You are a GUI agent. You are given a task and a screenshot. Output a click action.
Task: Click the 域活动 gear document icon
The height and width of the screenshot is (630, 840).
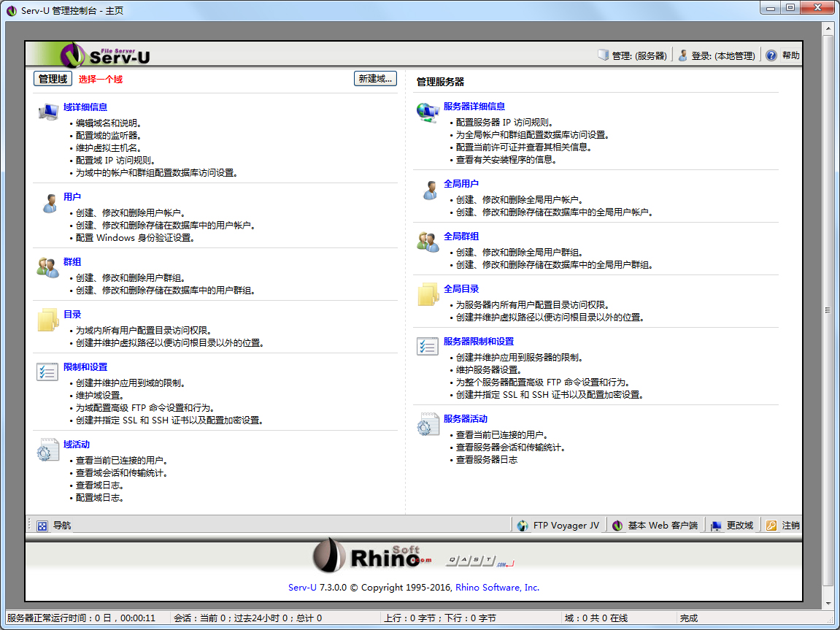(x=48, y=450)
